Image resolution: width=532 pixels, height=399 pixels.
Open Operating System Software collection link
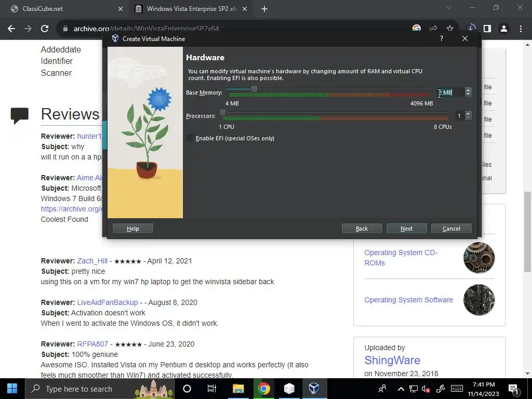408,300
